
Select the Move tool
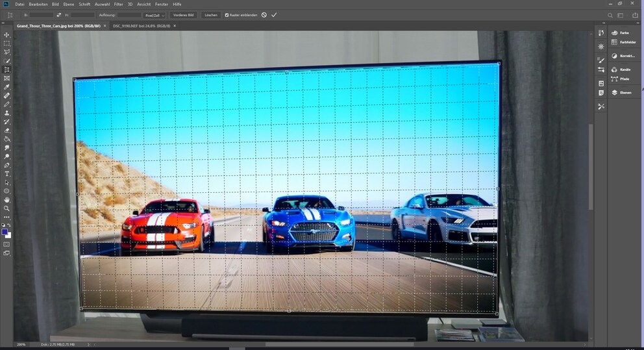6,35
